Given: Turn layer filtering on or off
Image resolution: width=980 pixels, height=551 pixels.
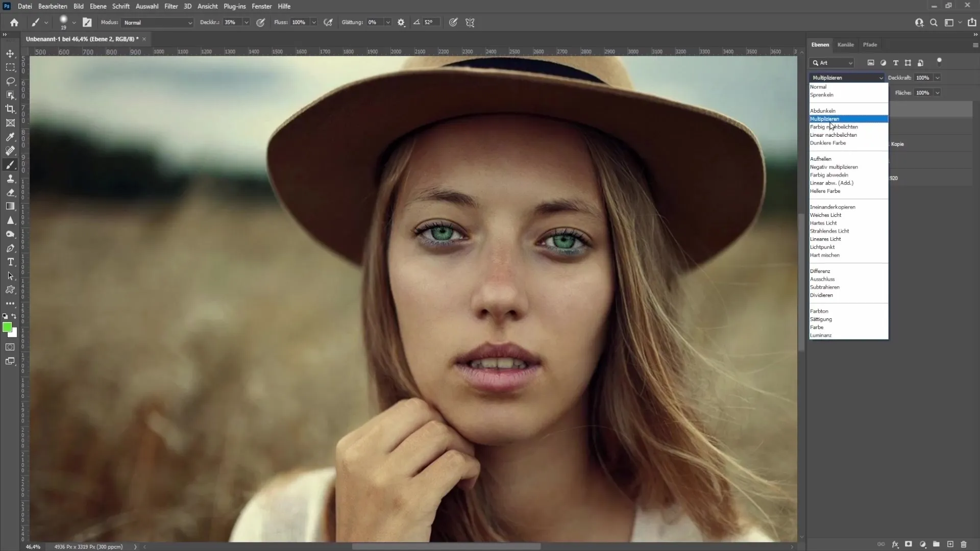Looking at the screenshot, I should tap(939, 62).
